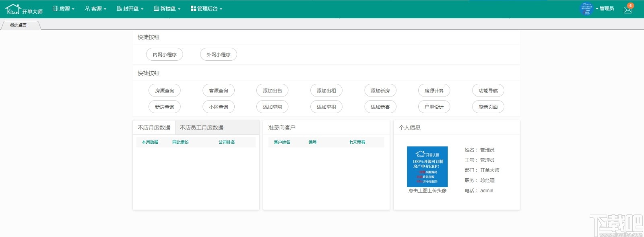
Task: Click the 点击上图上传头像 text
Action: pos(427,191)
